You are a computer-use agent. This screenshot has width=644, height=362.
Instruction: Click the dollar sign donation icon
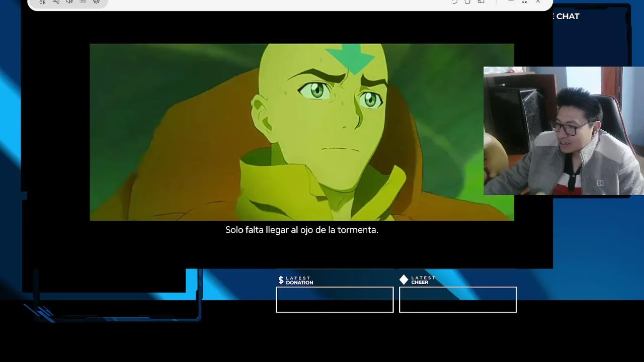[281, 280]
